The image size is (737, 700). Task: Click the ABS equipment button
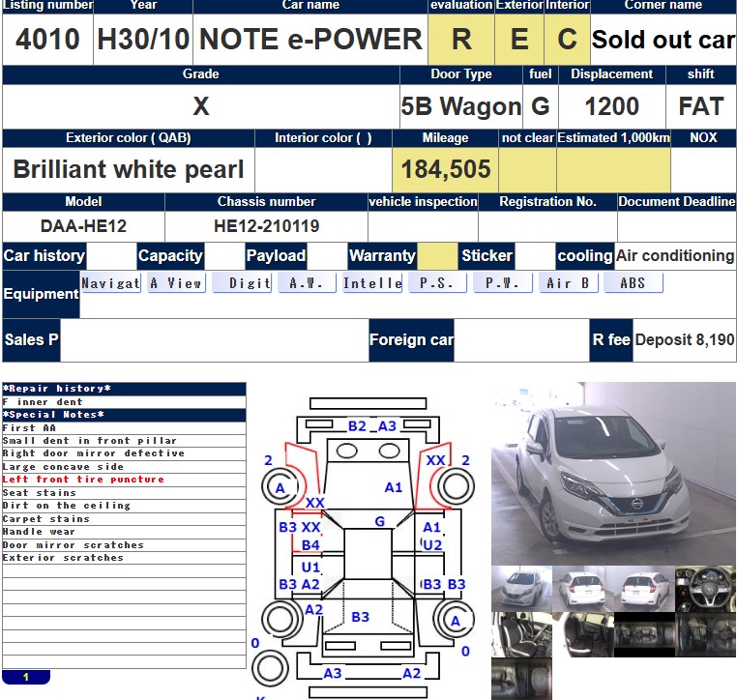tap(634, 283)
